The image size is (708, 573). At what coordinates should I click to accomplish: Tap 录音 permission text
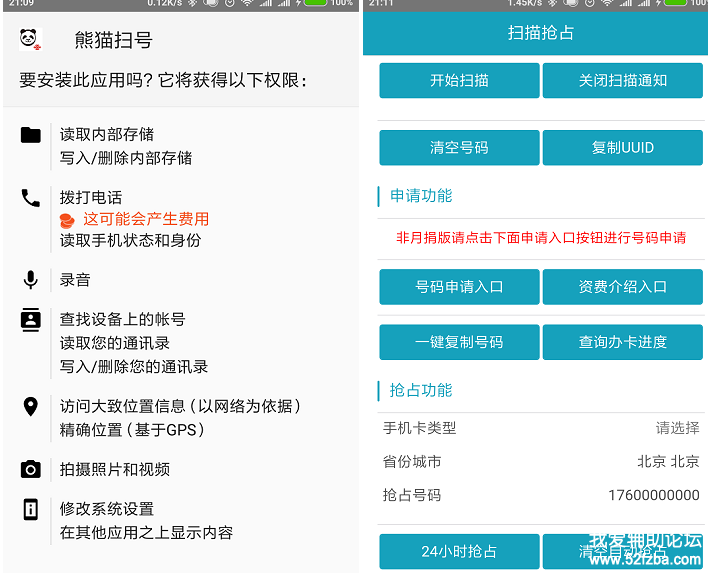coord(75,280)
